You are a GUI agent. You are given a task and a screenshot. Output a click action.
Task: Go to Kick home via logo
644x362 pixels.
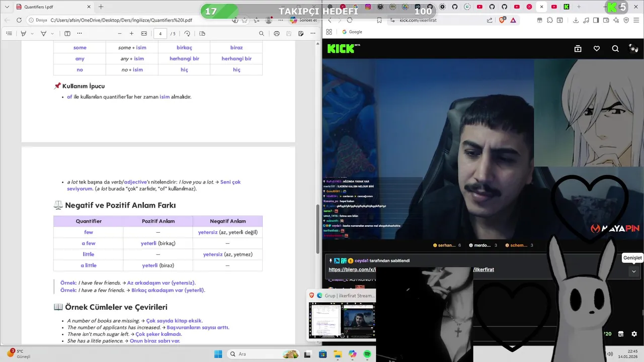click(x=344, y=48)
